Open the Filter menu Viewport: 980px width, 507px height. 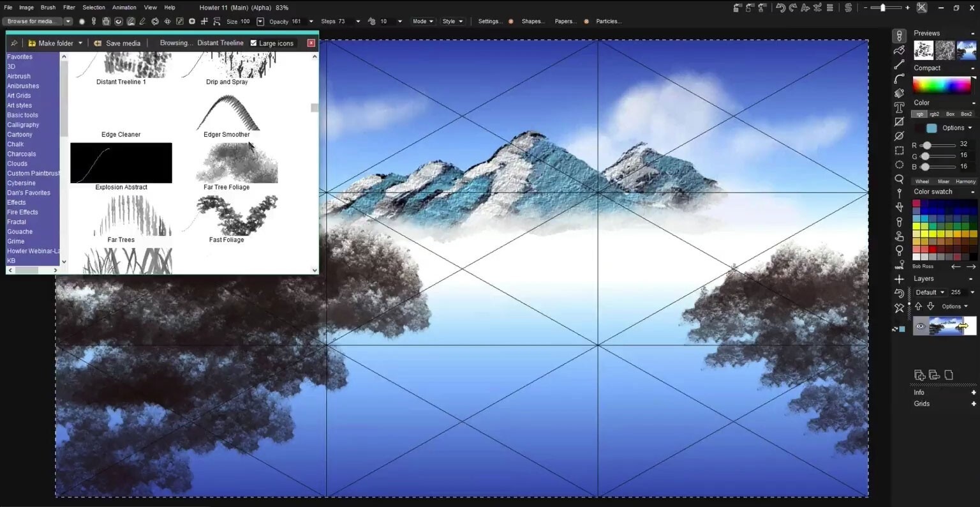click(69, 8)
